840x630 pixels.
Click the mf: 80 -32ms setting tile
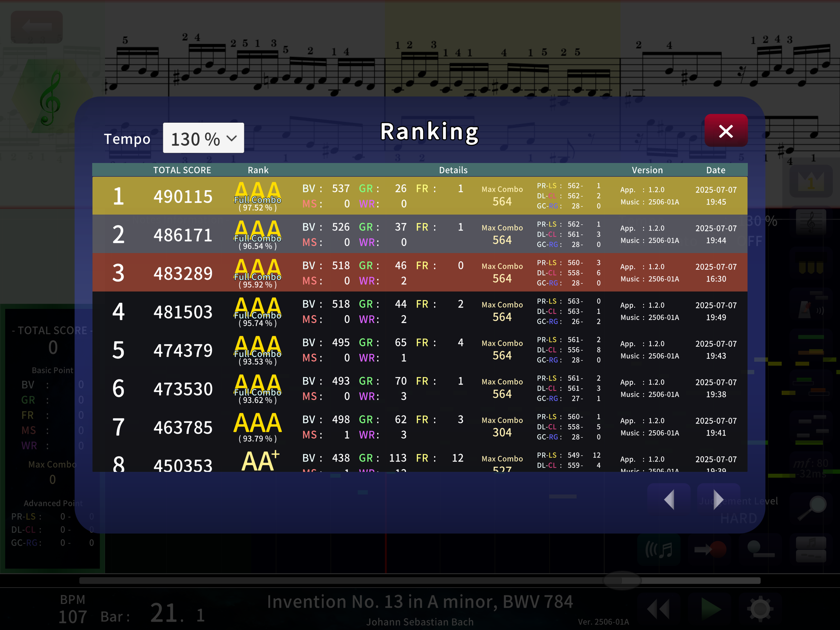pos(811,468)
